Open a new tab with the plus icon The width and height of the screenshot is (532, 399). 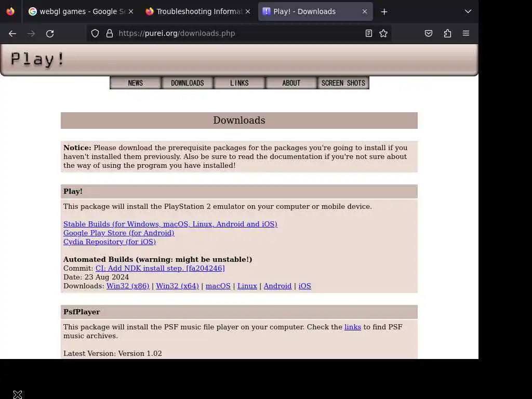point(384,12)
